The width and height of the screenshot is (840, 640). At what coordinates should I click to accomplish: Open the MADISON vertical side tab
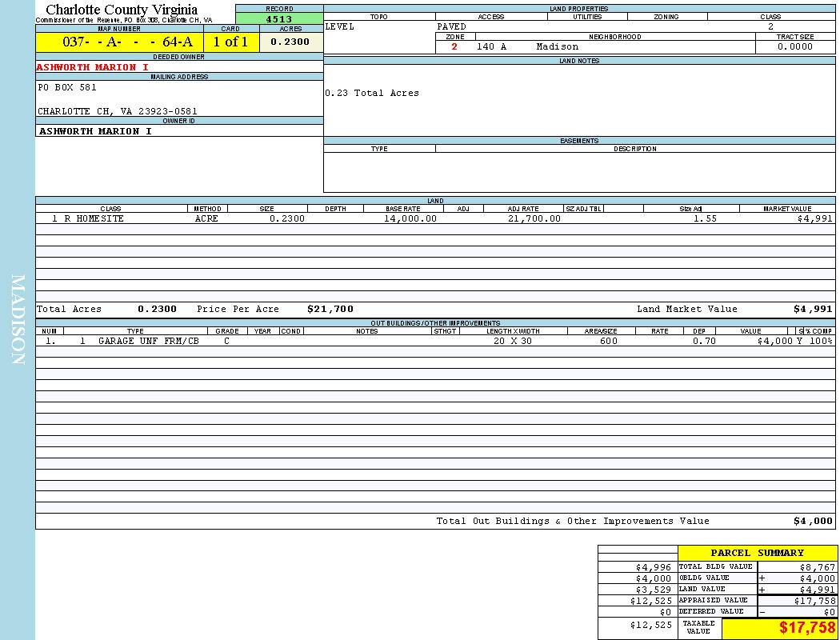pyautogui.click(x=18, y=320)
